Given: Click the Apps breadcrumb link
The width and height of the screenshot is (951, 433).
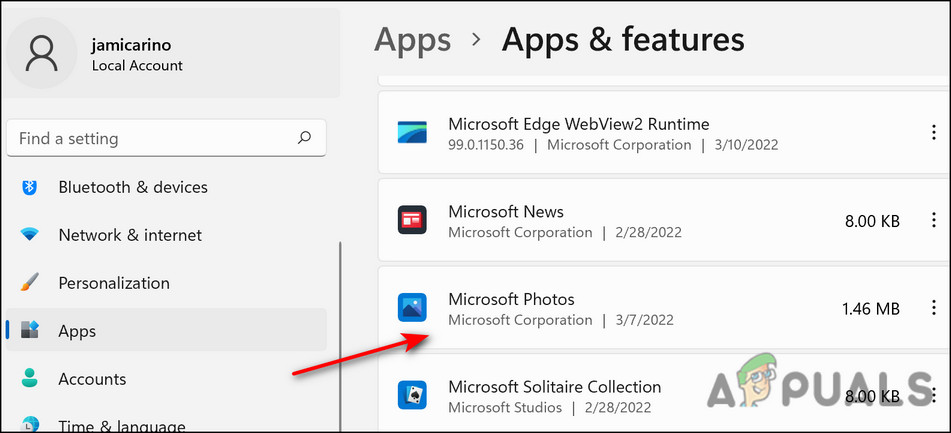Looking at the screenshot, I should point(412,40).
